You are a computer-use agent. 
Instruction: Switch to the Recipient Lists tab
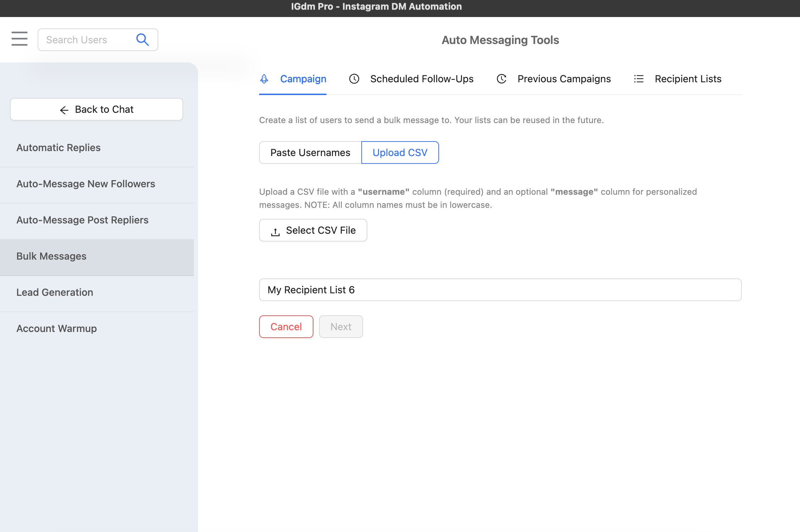click(687, 79)
